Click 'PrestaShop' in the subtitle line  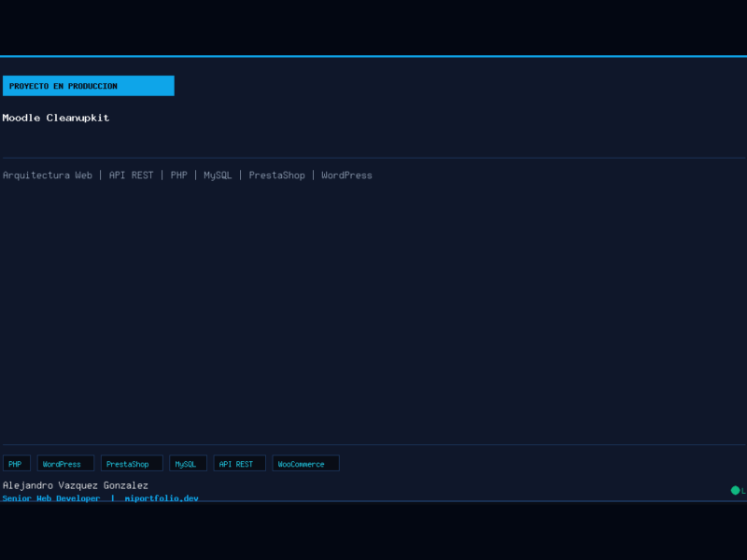[x=276, y=175]
